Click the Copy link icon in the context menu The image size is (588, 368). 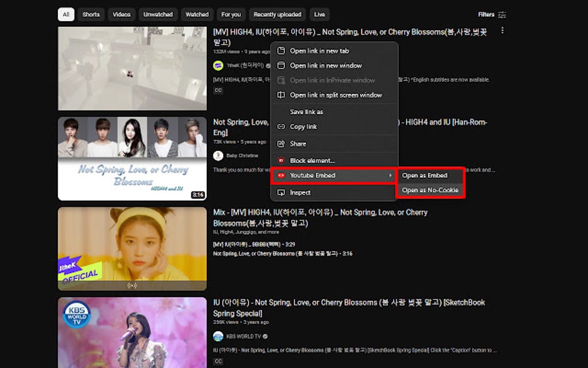click(x=282, y=126)
